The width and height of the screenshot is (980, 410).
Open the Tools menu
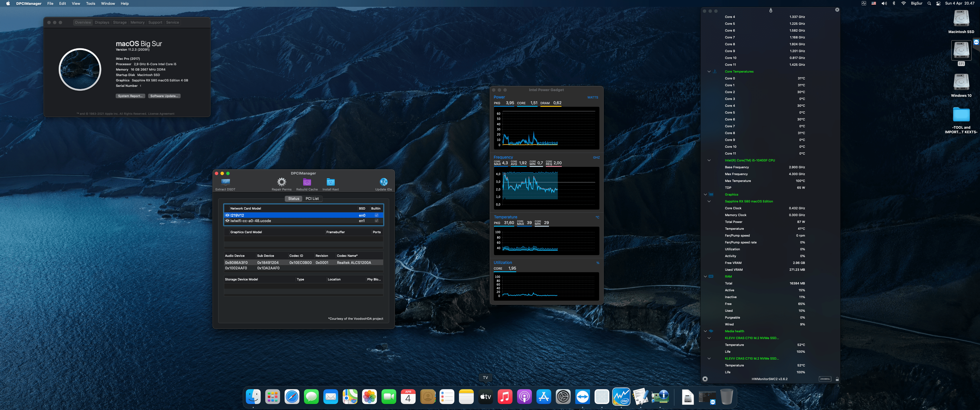(91, 3)
